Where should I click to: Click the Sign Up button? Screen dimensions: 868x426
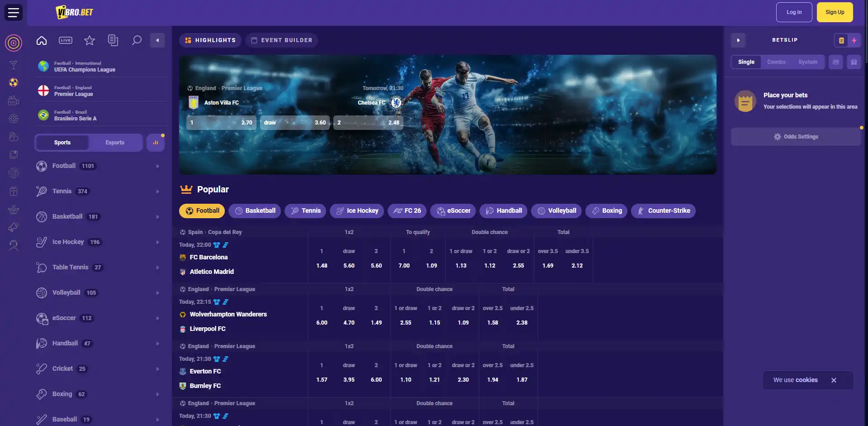click(x=835, y=12)
